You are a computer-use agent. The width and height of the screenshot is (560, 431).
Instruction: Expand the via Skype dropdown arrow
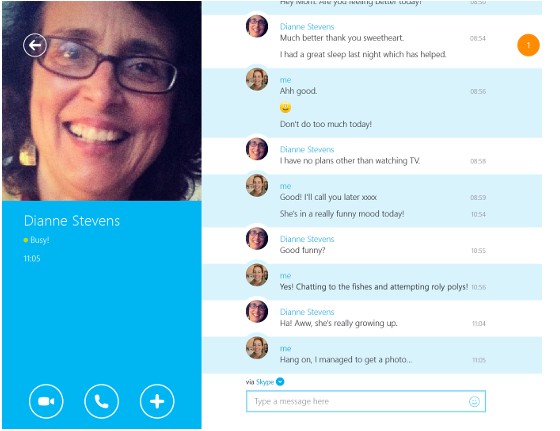280,382
